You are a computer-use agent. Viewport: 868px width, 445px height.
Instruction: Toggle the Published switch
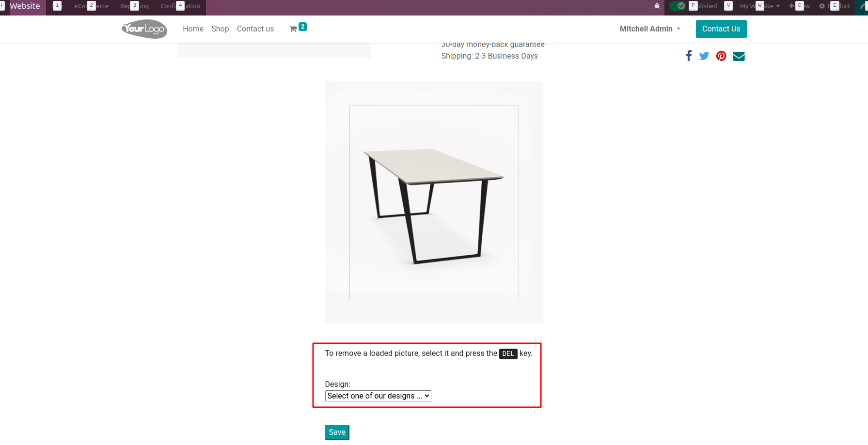[x=678, y=6]
